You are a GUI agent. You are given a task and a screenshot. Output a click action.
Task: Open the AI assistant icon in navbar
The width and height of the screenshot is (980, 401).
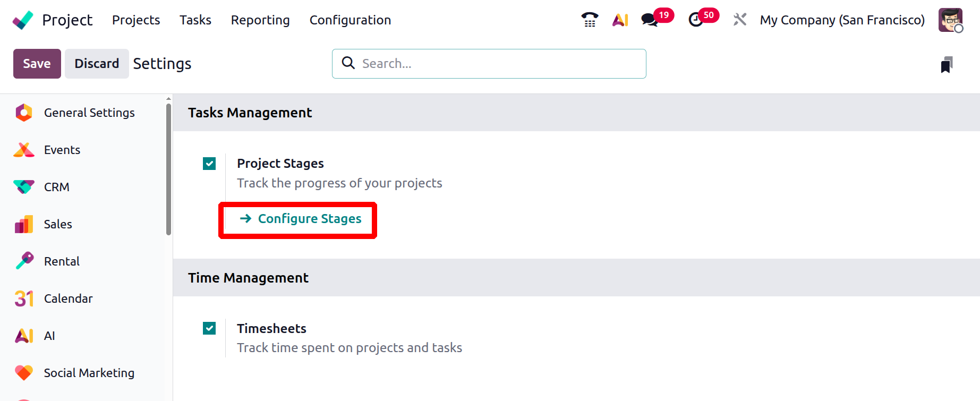[620, 20]
